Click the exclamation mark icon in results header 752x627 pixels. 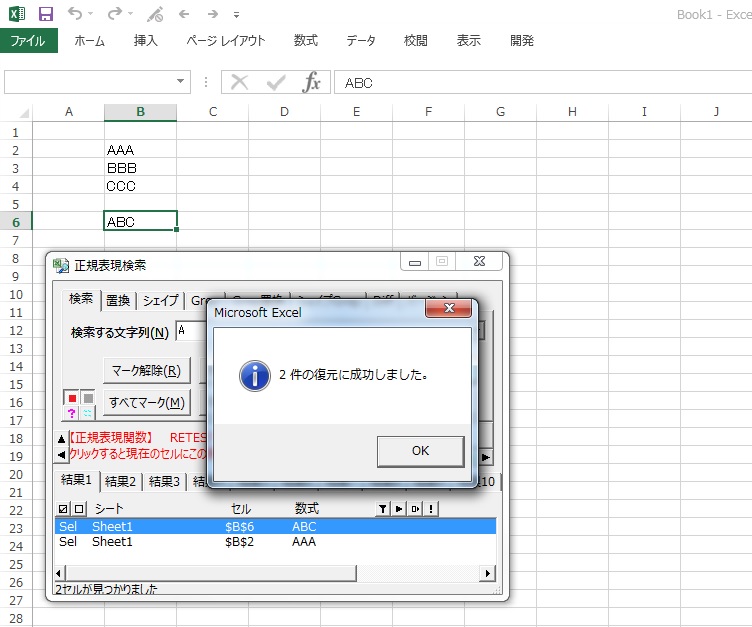[431, 509]
